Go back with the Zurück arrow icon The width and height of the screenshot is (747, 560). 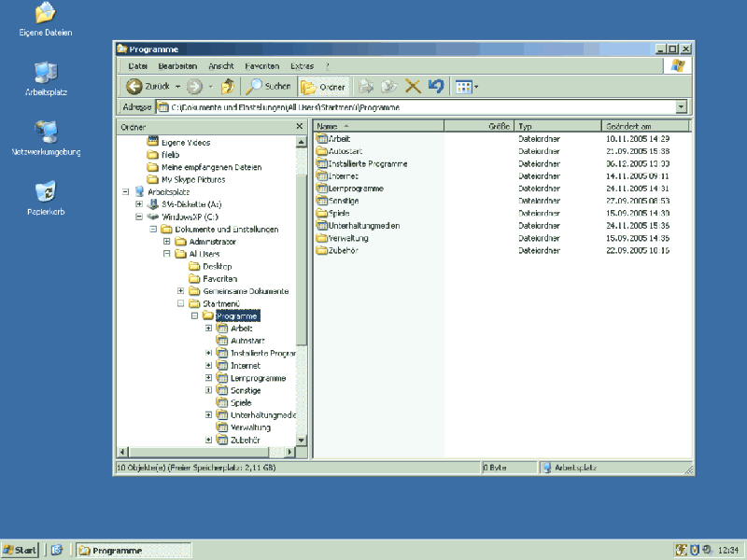click(x=134, y=86)
